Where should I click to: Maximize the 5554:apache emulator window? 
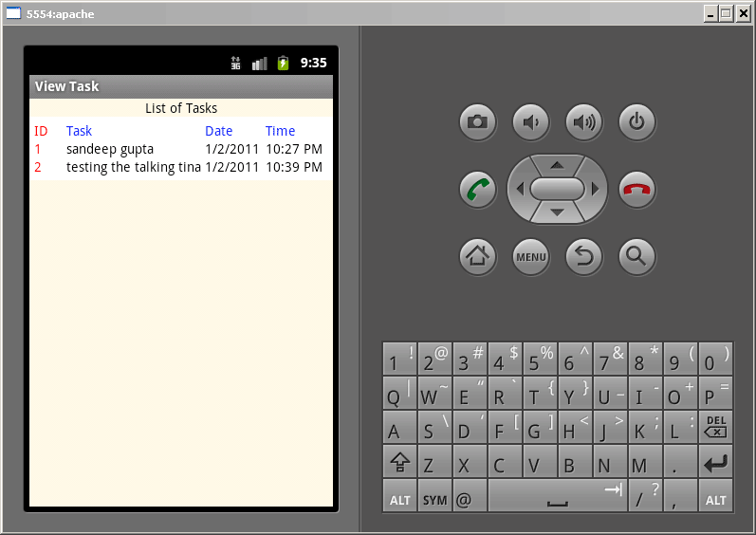[x=726, y=13]
